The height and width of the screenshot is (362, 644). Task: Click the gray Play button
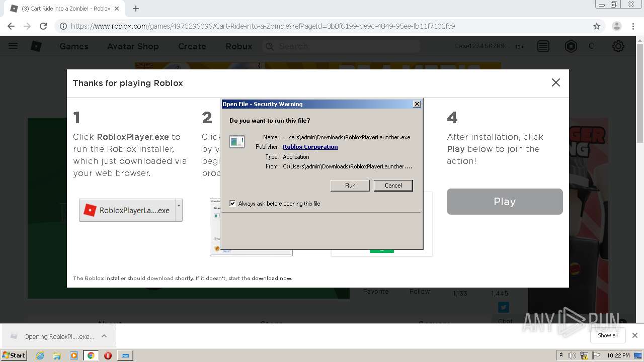[505, 202]
